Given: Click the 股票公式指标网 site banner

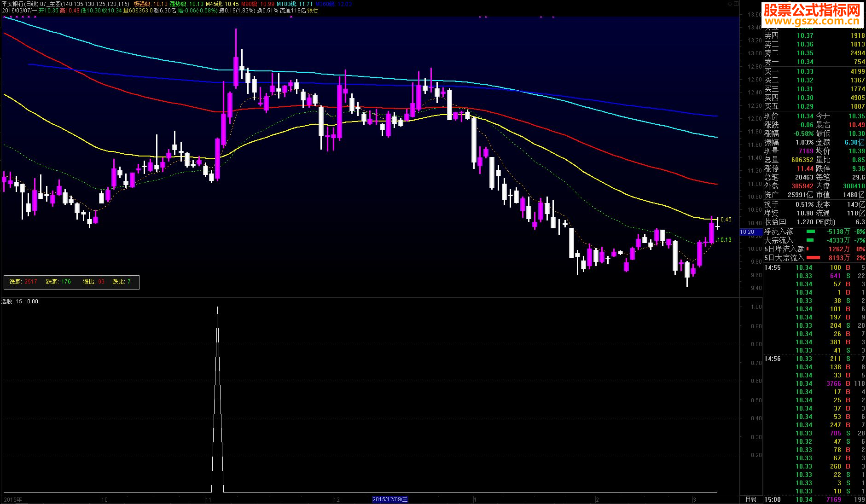Looking at the screenshot, I should click(x=813, y=15).
